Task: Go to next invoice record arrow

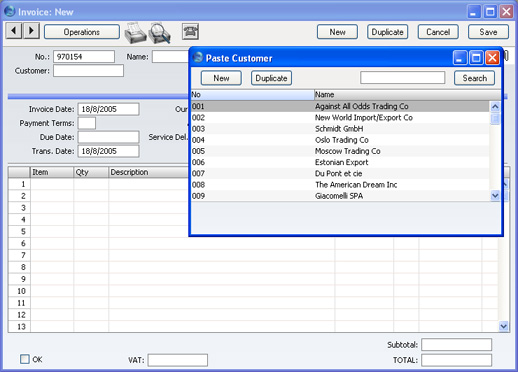Action: coord(32,31)
